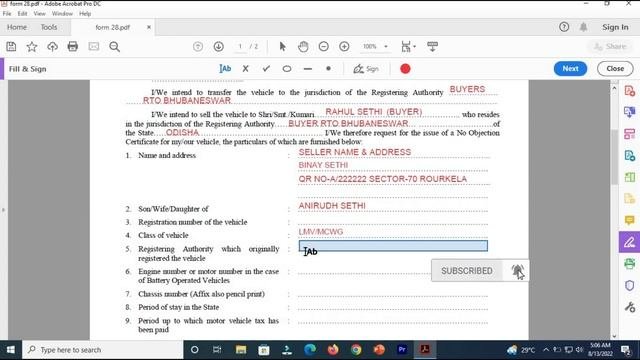Open the Sign tool
Viewport: 640px width, 360px height.
click(366, 69)
